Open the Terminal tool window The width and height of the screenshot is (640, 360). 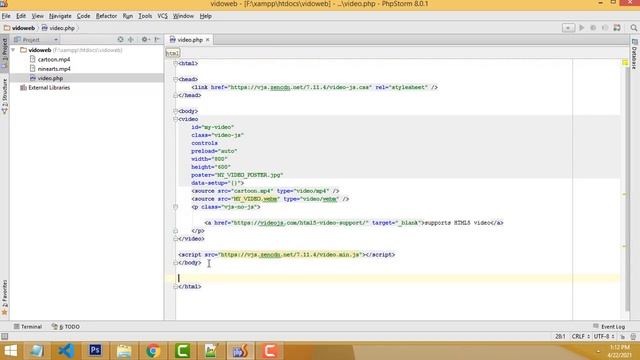pyautogui.click(x=28, y=327)
